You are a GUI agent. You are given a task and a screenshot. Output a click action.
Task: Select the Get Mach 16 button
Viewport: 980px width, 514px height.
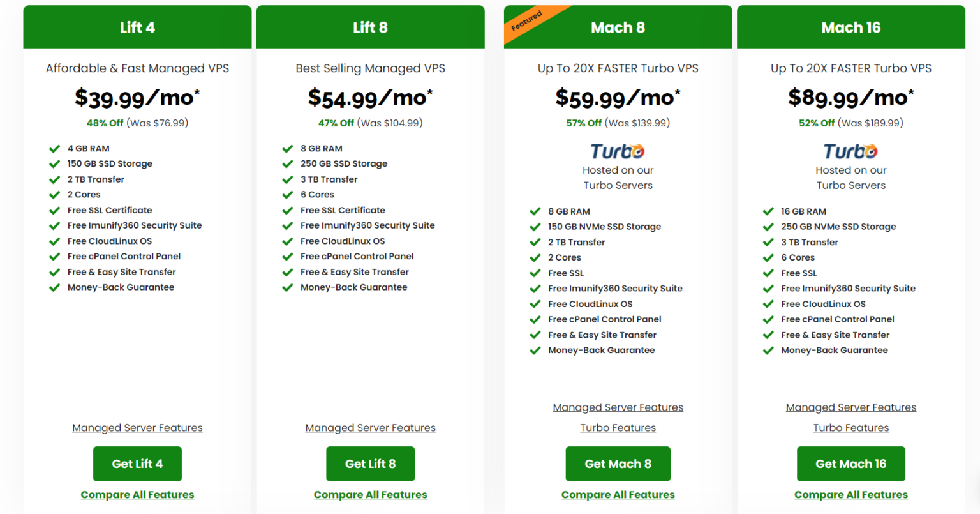point(850,464)
